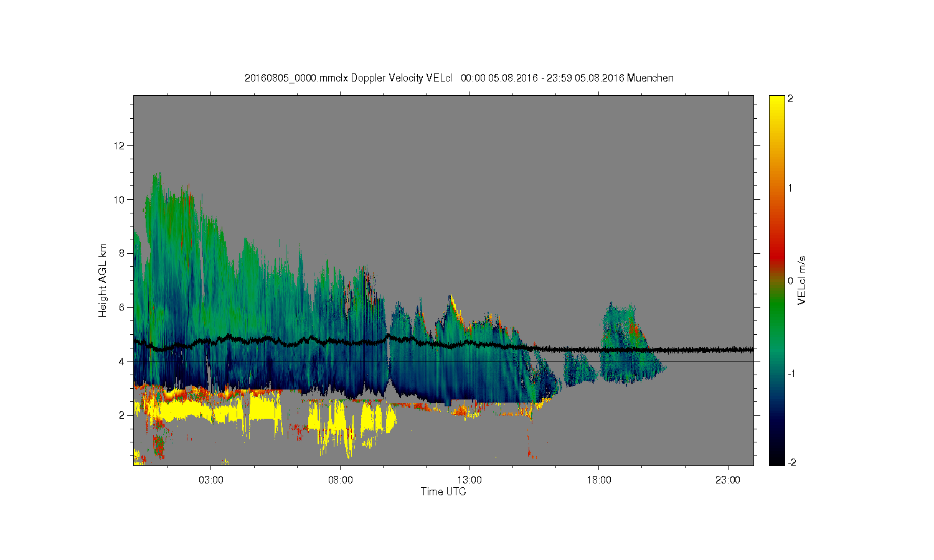Click the 4 km height axis label
The image size is (934, 560).
(121, 362)
